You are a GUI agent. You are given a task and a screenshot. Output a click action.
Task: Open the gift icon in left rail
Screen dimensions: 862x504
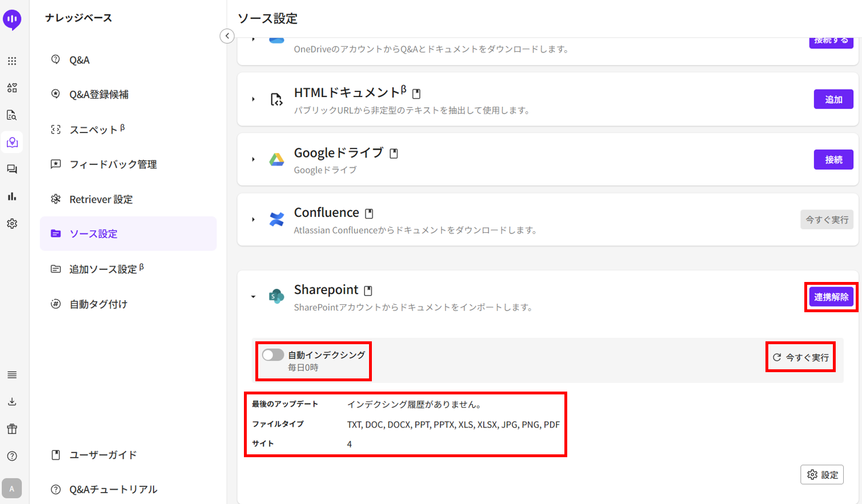click(x=12, y=429)
